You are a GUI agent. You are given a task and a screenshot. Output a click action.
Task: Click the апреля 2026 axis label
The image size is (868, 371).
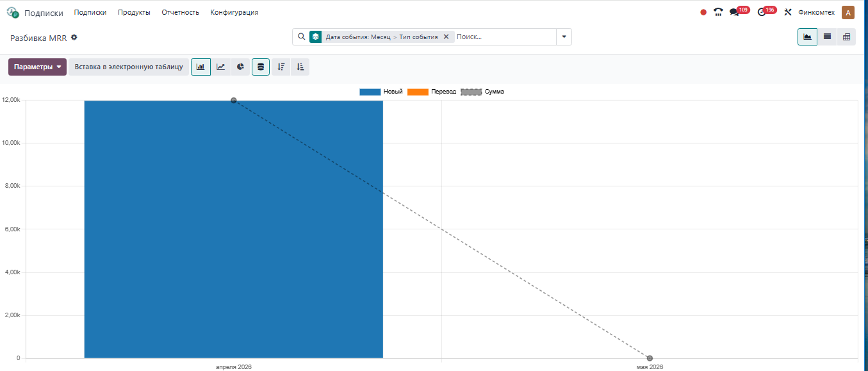point(233,367)
